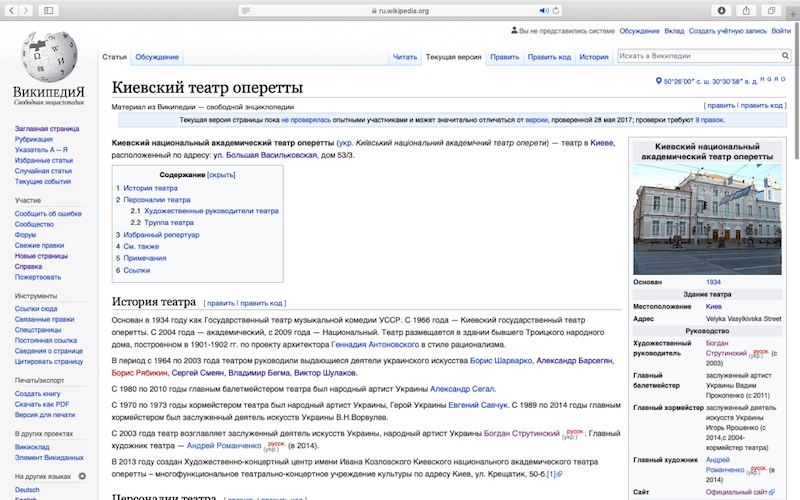Viewport: 800px width, 500px height.
Task: Jump to '6 Ссылки' in contents
Action: [133, 270]
